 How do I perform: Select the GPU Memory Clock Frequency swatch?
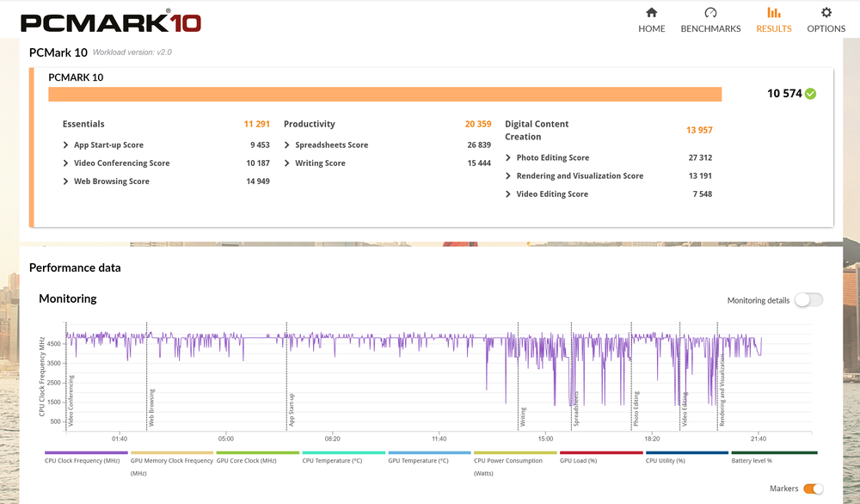tap(172, 452)
